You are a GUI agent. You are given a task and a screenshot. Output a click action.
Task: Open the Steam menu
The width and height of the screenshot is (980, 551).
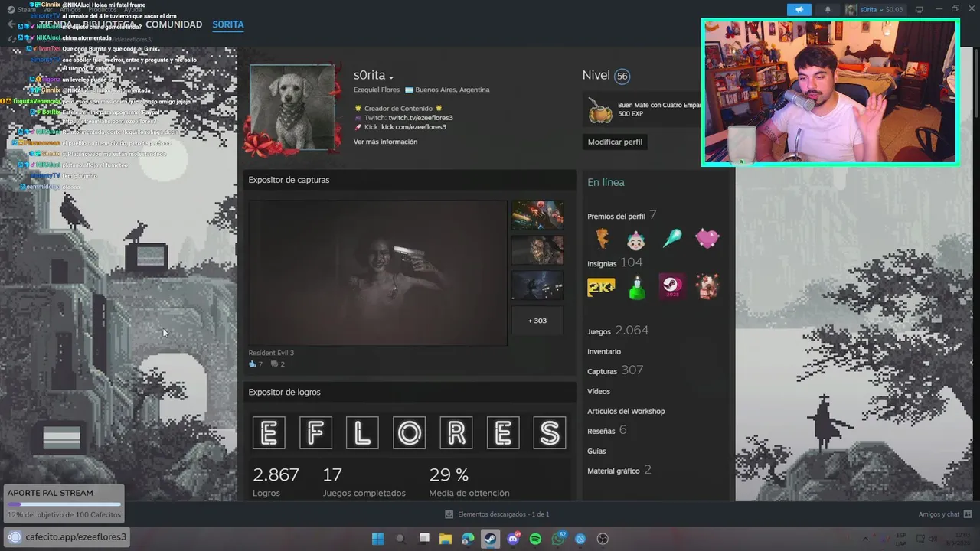click(x=26, y=10)
